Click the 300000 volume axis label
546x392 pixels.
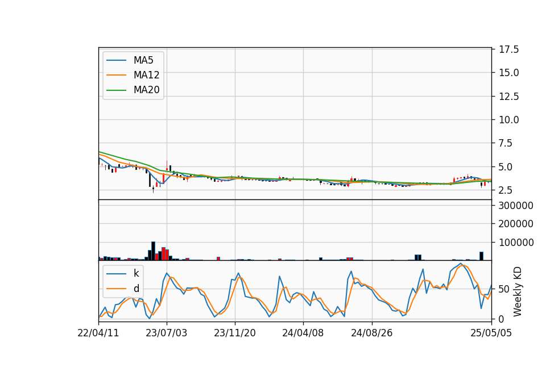coord(516,206)
